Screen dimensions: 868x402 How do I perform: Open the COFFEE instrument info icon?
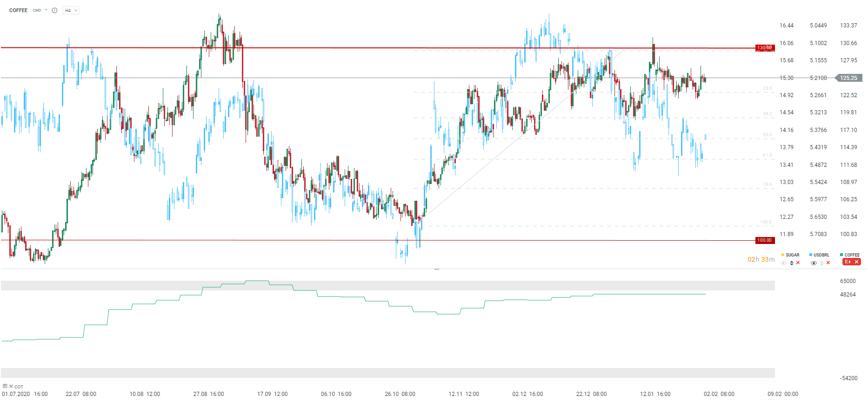[54, 10]
